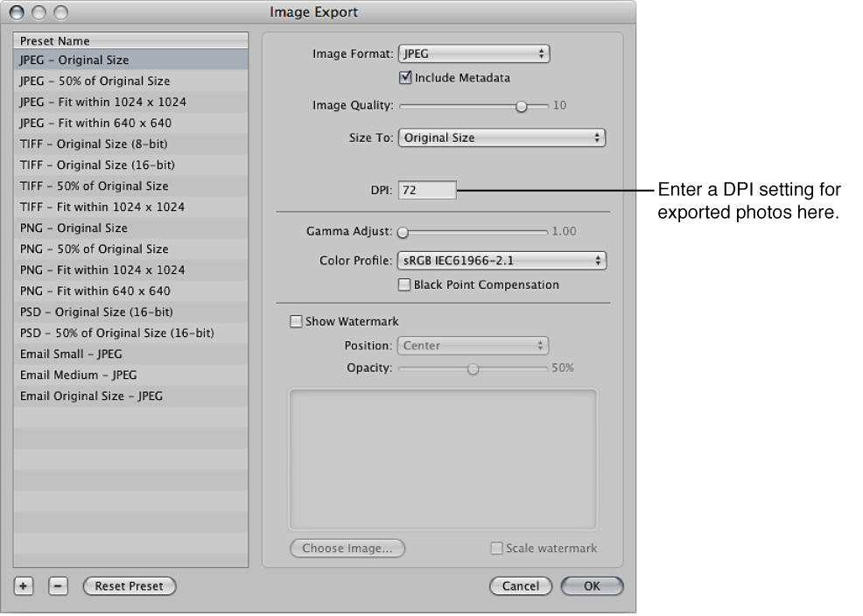Viewport: 863px width, 616px height.
Task: Click the watermark Opacity slider handle
Action: [473, 368]
